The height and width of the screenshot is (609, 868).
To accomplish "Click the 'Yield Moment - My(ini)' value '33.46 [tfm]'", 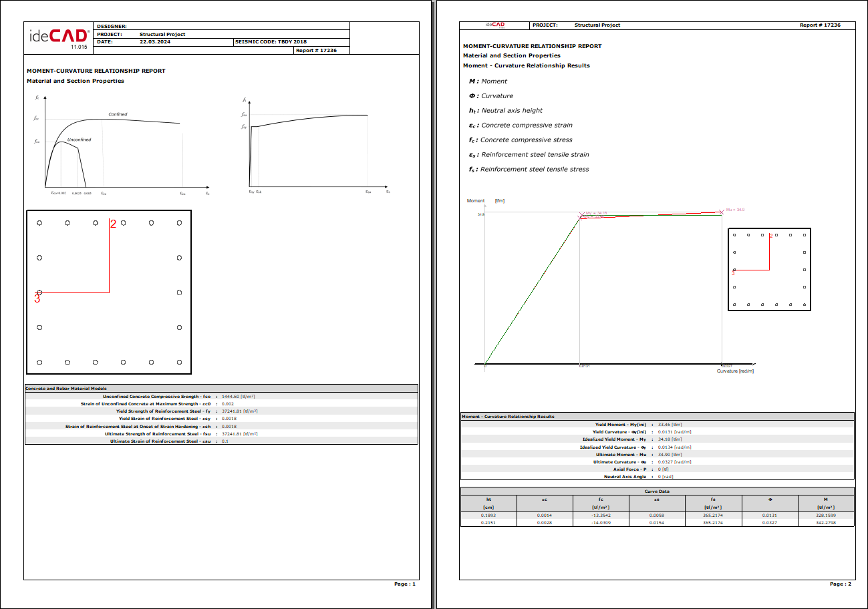I will click(x=670, y=425).
